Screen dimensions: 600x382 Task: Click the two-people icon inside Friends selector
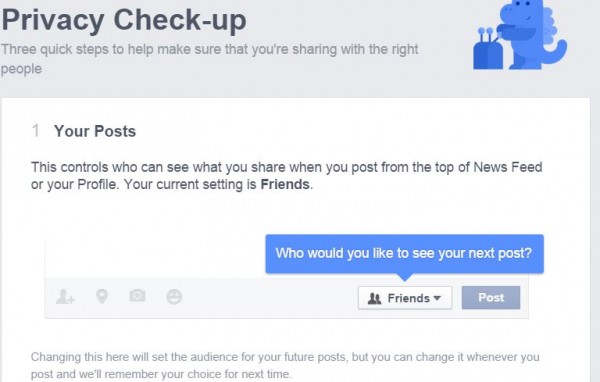pyautogui.click(x=374, y=298)
